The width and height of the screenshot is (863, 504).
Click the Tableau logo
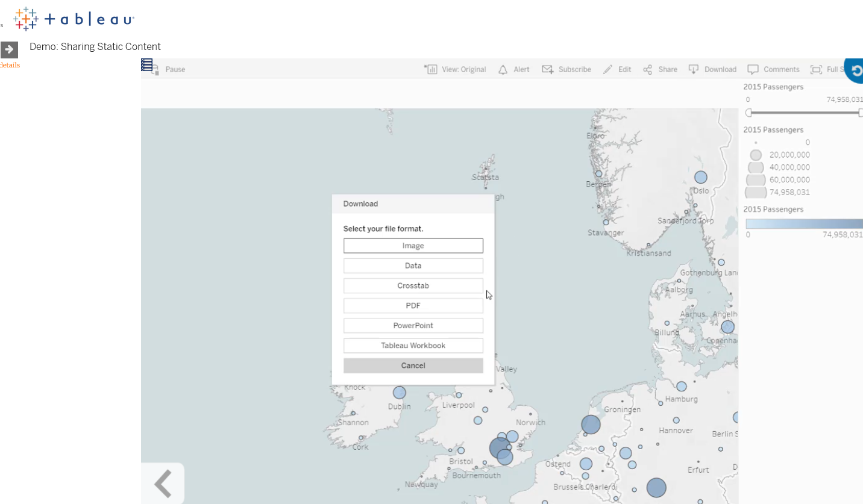[74, 19]
